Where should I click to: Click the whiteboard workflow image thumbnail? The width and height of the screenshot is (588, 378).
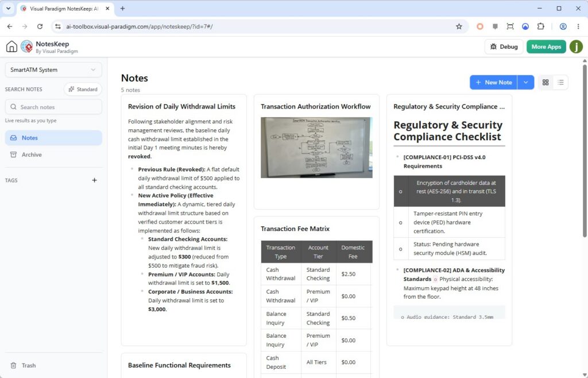pos(316,148)
